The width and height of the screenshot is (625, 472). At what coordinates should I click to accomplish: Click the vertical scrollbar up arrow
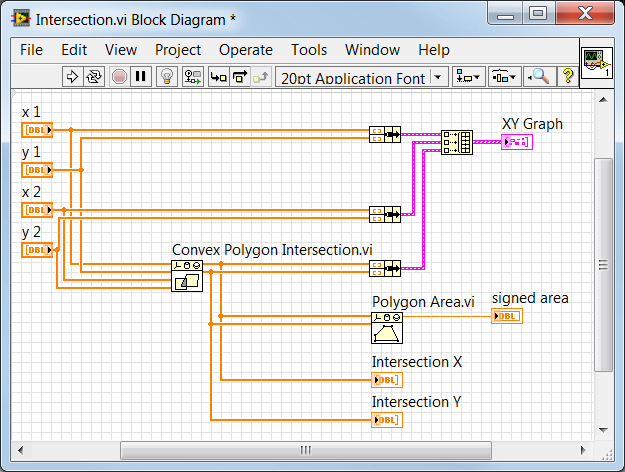[603, 100]
